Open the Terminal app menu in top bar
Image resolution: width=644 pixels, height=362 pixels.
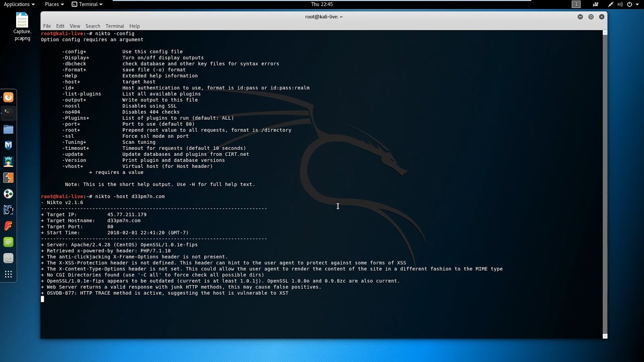(x=87, y=4)
